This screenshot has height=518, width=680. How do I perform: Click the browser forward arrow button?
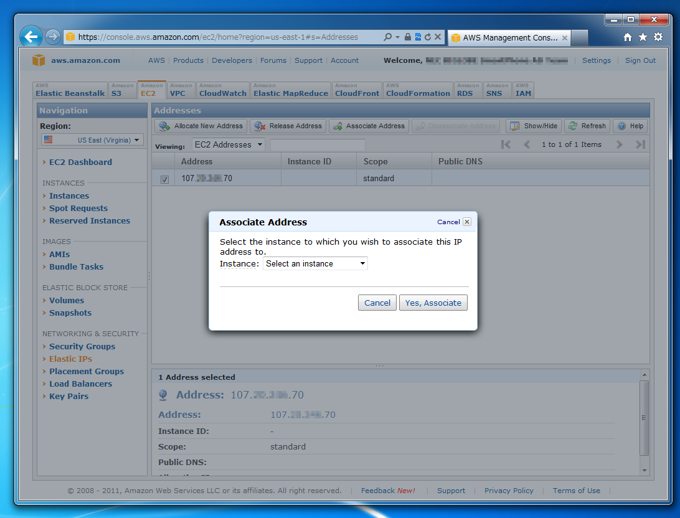click(x=52, y=37)
